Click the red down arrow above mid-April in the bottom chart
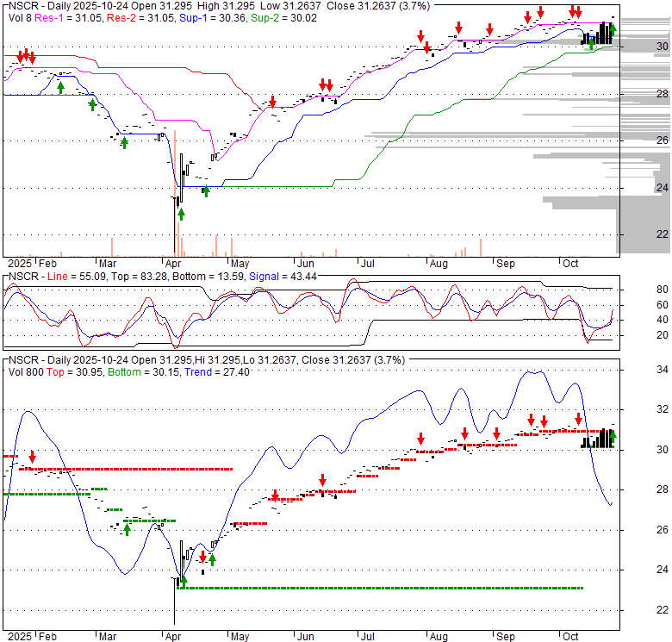 tap(202, 556)
